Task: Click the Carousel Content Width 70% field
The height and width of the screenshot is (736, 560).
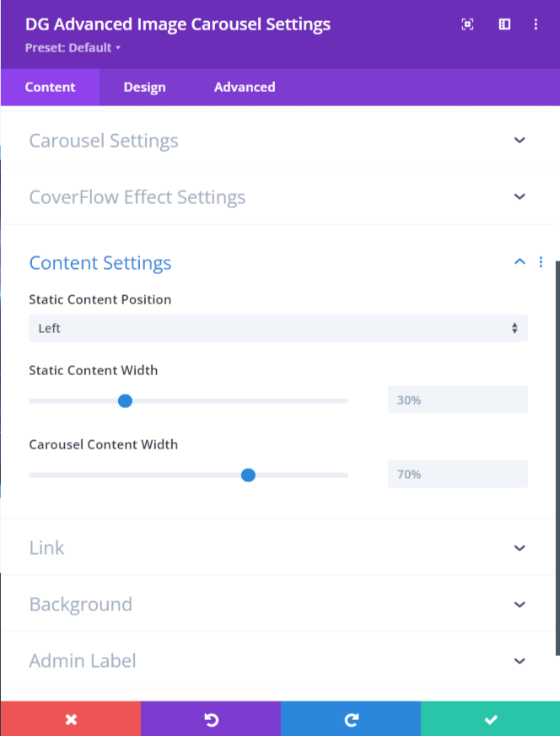Action: (458, 474)
